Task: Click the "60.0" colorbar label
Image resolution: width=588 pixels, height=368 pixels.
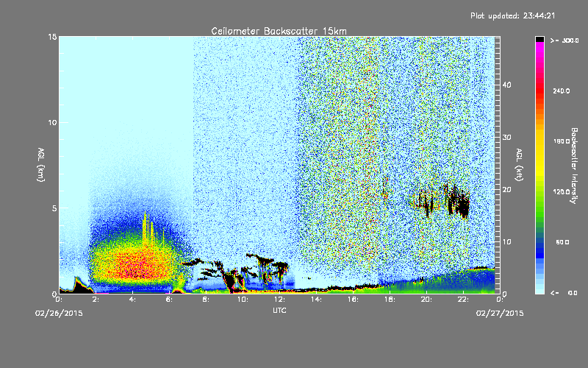Action: tap(562, 242)
